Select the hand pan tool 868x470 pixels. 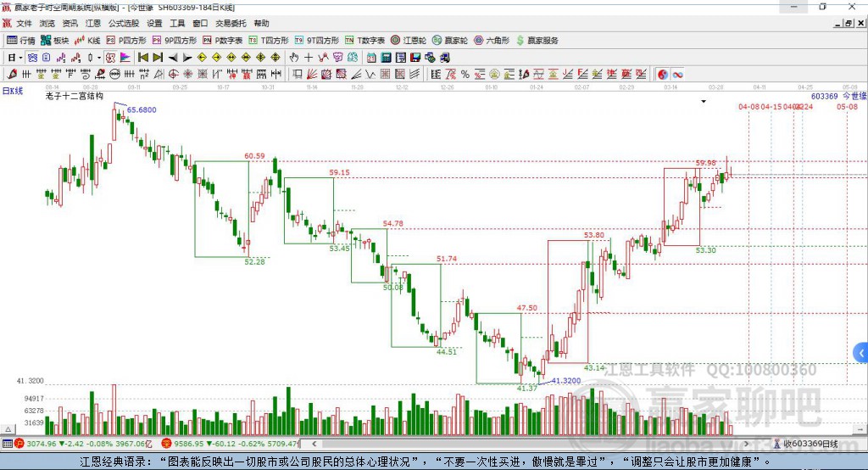(294, 58)
